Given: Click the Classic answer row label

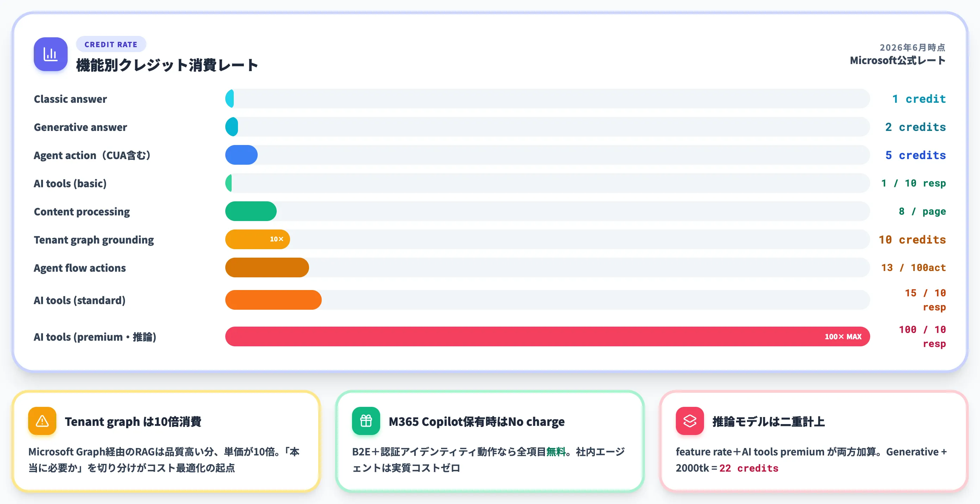Looking at the screenshot, I should (x=70, y=99).
